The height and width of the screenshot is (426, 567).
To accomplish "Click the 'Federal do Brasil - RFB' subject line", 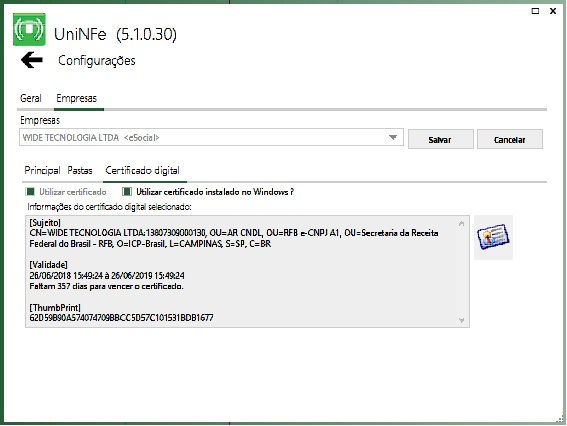I will click(150, 244).
